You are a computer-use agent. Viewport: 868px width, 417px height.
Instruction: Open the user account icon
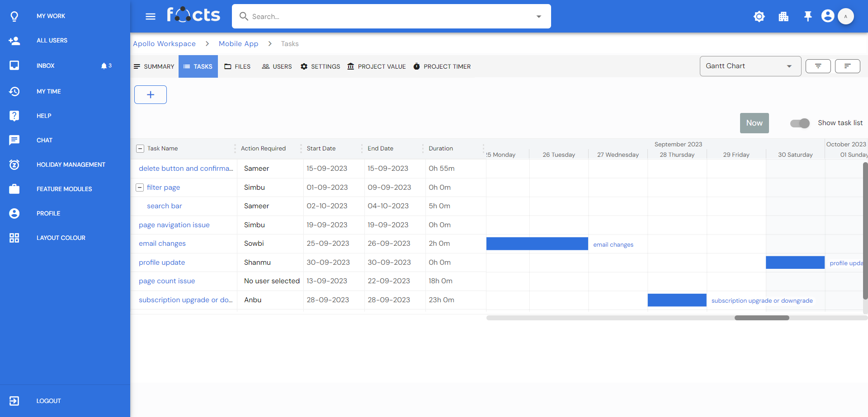[x=828, y=16]
